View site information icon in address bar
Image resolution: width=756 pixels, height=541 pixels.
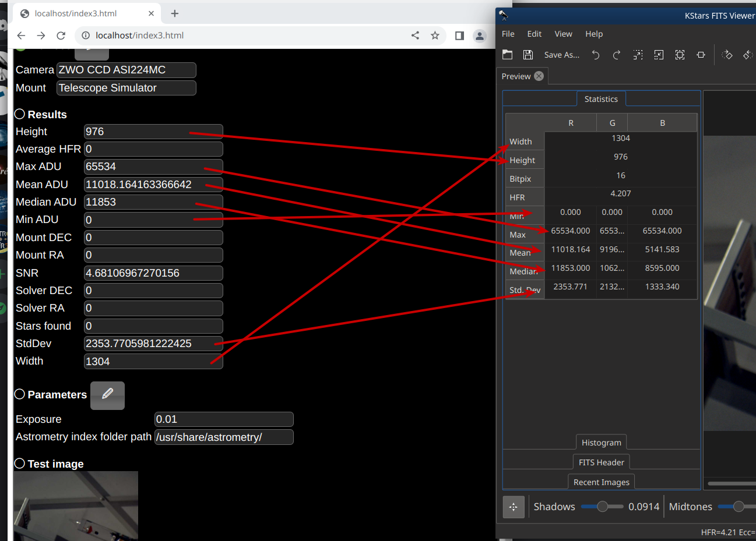point(86,36)
